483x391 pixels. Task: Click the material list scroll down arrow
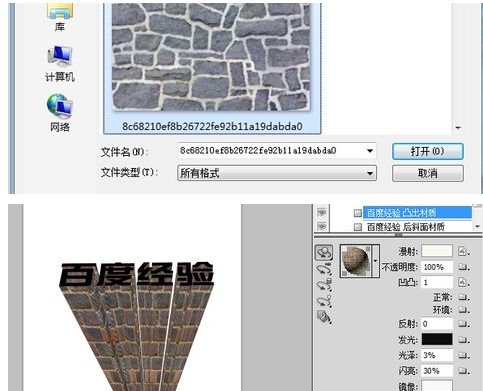pyautogui.click(x=477, y=227)
